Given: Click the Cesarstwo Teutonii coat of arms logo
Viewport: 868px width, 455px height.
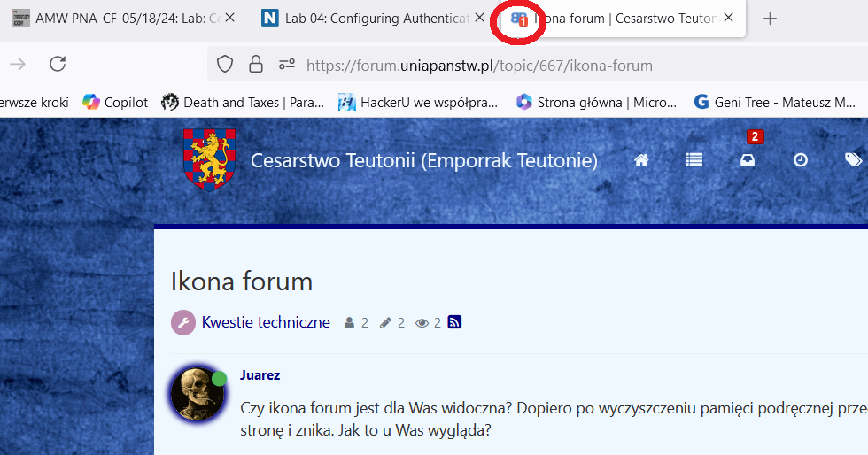Looking at the screenshot, I should coord(209,159).
